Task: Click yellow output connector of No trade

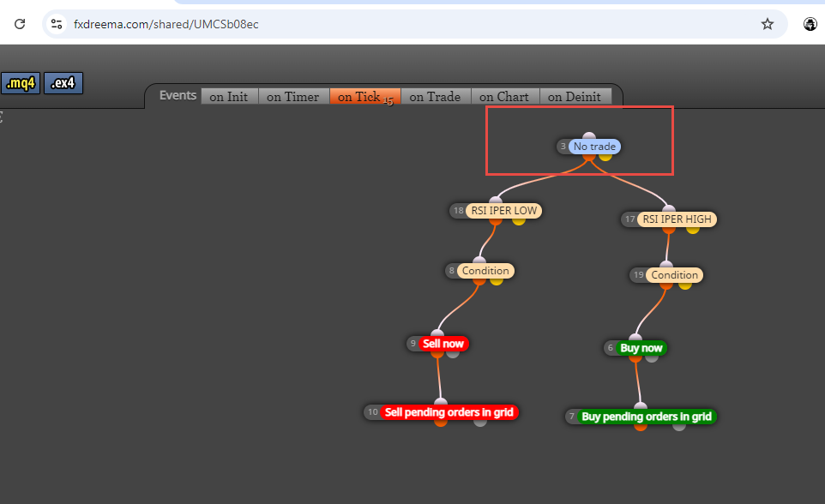Action: point(605,157)
